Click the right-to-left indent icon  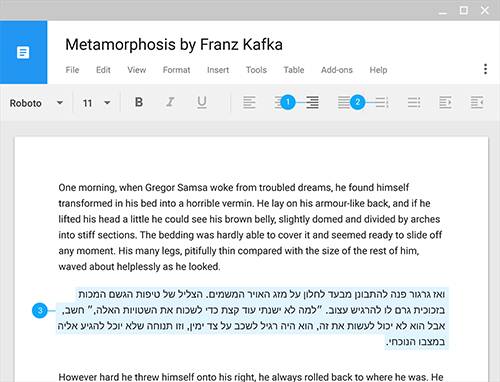pyautogui.click(x=477, y=102)
